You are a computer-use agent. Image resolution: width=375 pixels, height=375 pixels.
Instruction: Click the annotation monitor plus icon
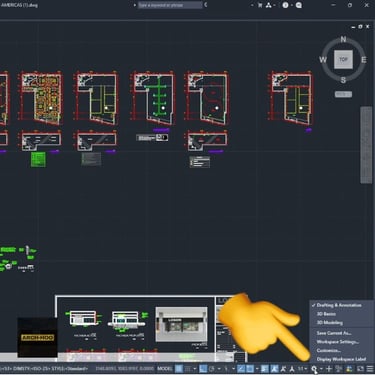(x=329, y=369)
